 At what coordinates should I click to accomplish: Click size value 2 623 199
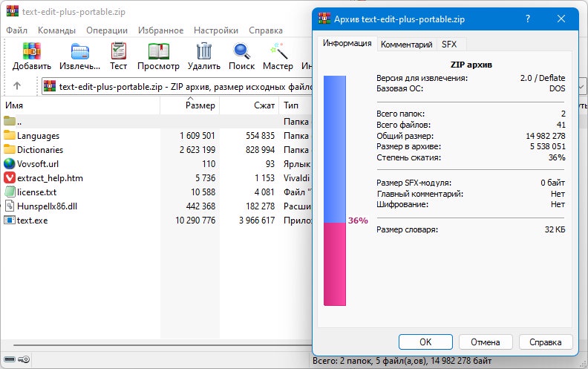coord(197,150)
